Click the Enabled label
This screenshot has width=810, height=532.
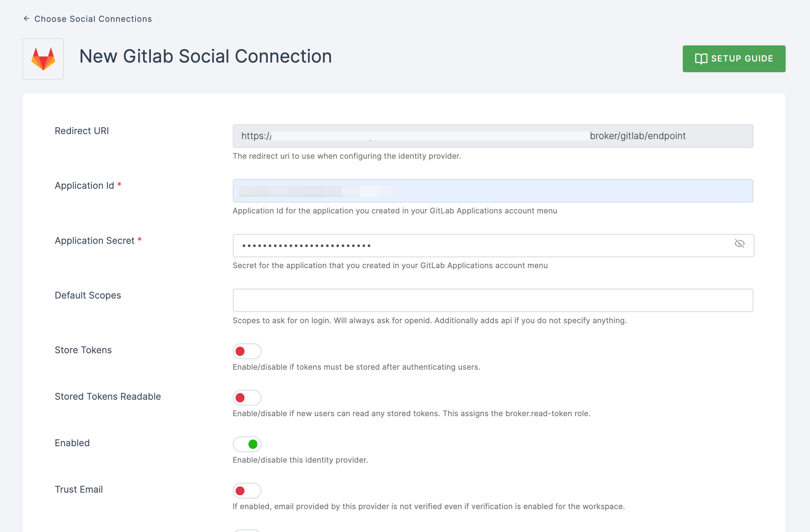[x=72, y=443]
